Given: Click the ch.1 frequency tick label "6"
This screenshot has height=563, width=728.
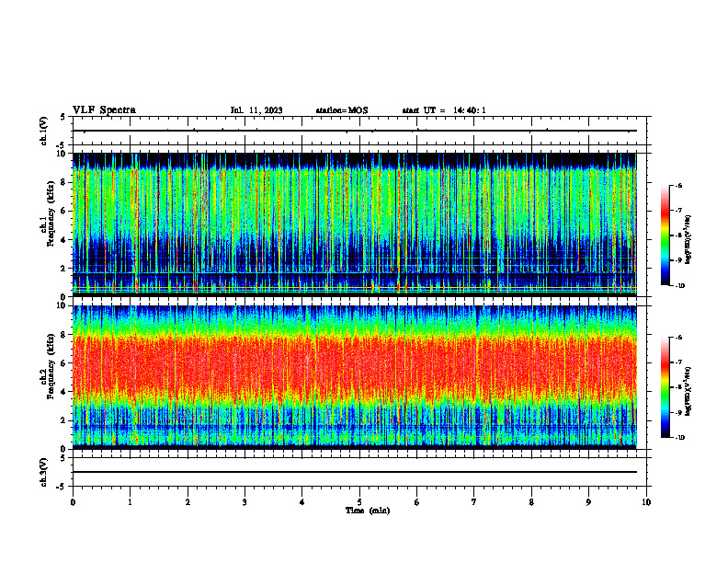Looking at the screenshot, I should click(63, 211).
